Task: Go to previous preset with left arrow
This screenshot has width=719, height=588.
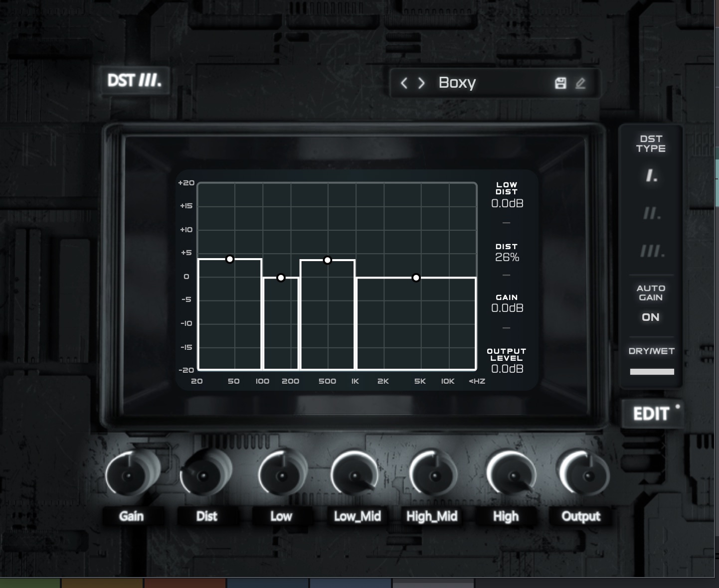Action: click(404, 83)
